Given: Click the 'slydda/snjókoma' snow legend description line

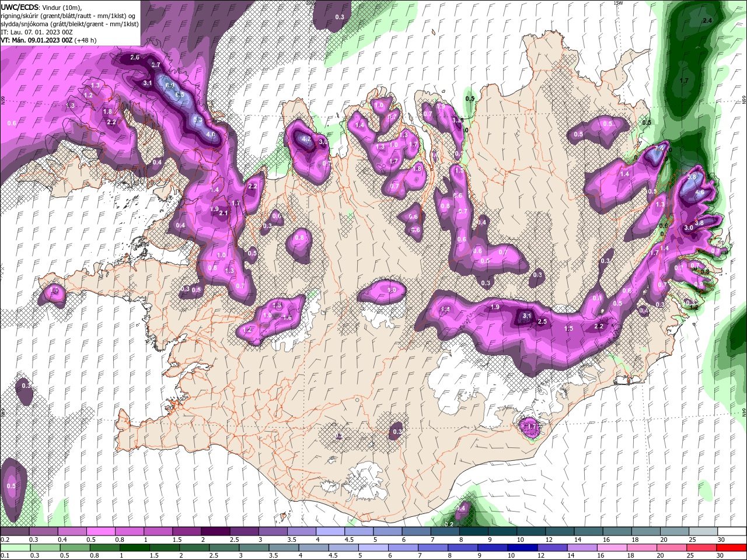Looking at the screenshot, I should tap(69, 23).
